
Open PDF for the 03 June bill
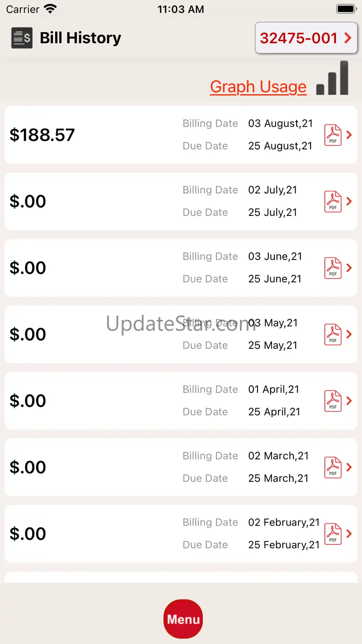(333, 268)
